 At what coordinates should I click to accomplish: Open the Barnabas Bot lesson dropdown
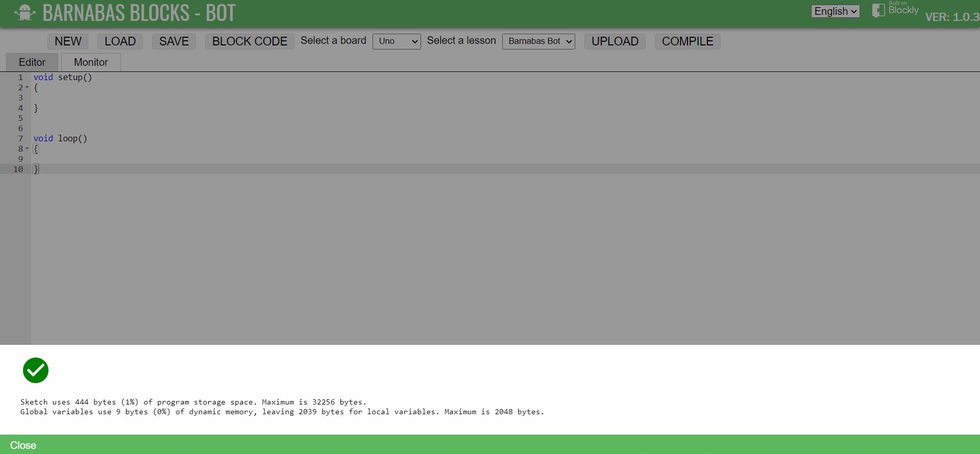coord(538,41)
